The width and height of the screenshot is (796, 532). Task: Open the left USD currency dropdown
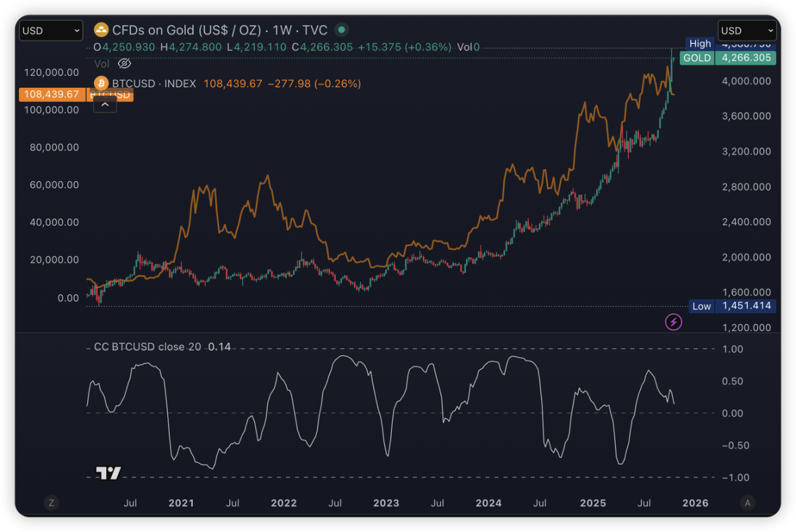(x=51, y=30)
